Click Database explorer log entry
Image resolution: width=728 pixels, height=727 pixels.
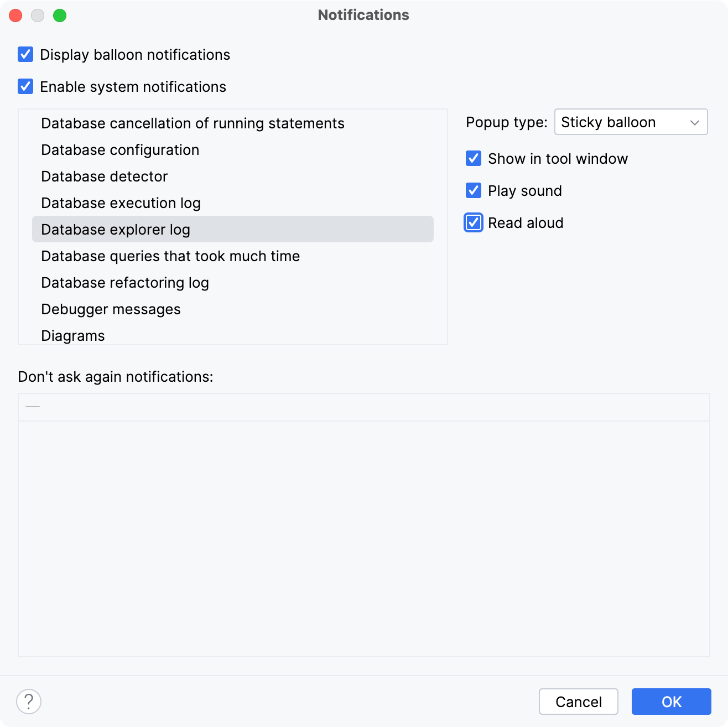(x=115, y=229)
